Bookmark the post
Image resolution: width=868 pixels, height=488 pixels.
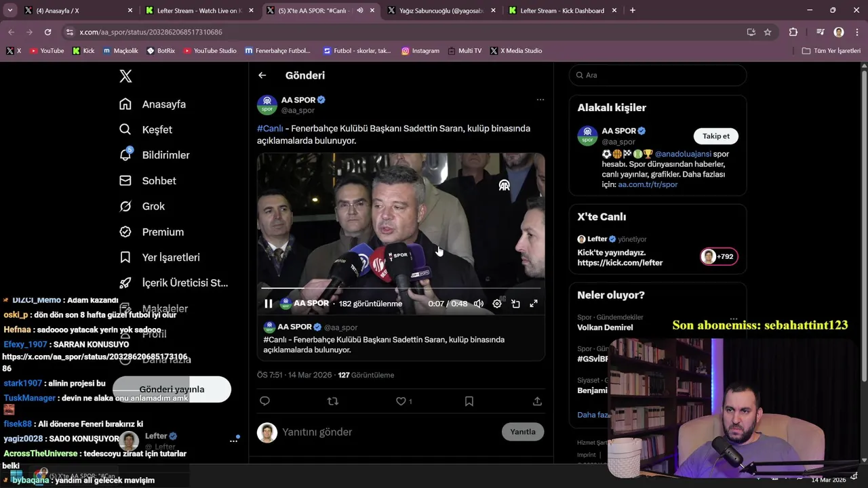(469, 401)
